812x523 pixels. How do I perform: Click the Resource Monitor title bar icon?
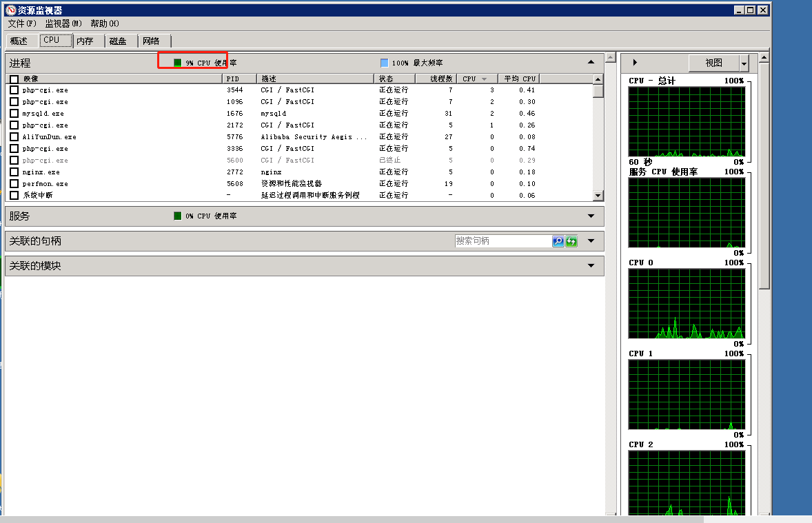tap(11, 10)
